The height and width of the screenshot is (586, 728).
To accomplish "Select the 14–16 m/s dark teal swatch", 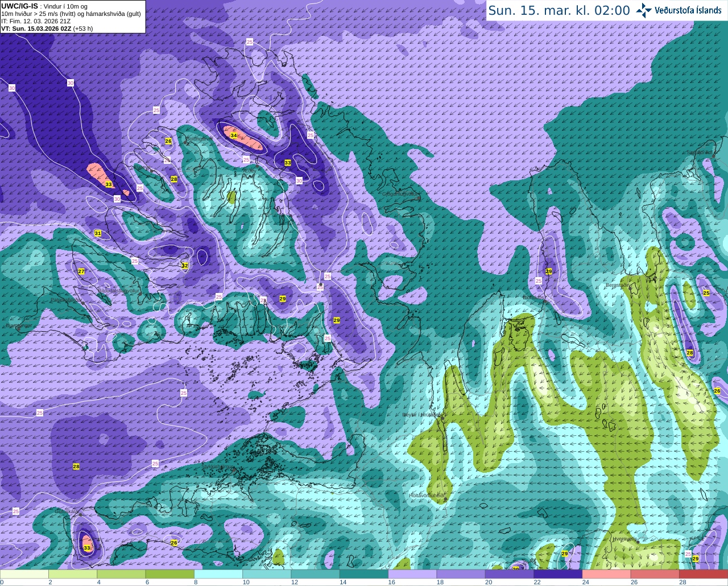I will click(x=364, y=574).
